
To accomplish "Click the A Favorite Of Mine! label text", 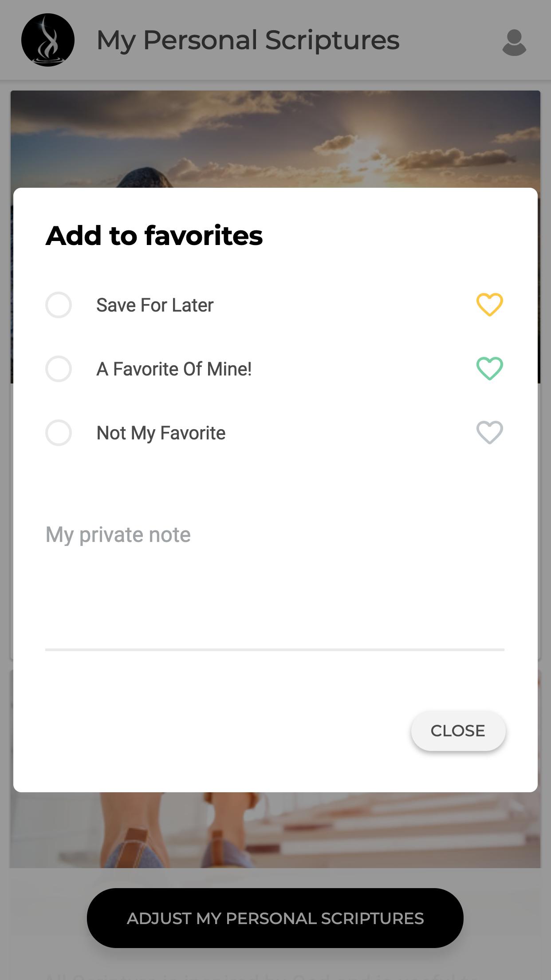I will pyautogui.click(x=174, y=369).
